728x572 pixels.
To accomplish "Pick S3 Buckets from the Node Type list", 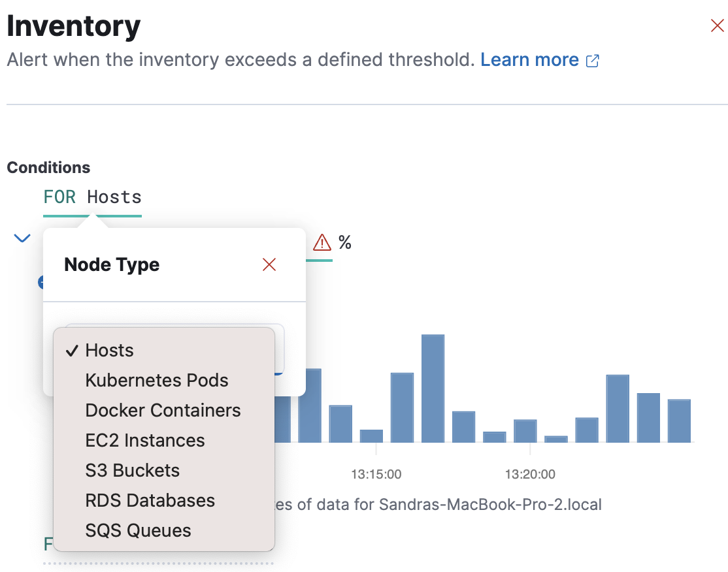I will tap(132, 470).
